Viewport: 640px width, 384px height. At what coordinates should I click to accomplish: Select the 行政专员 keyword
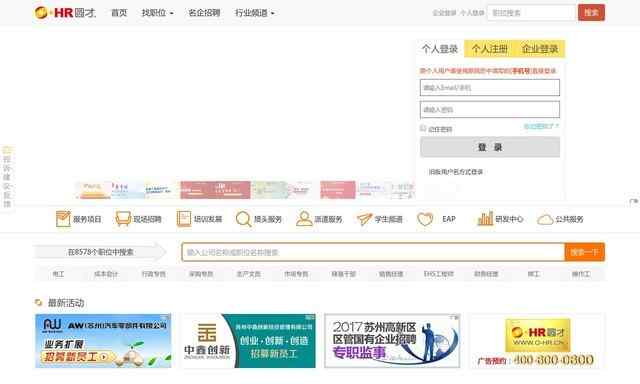tap(153, 274)
